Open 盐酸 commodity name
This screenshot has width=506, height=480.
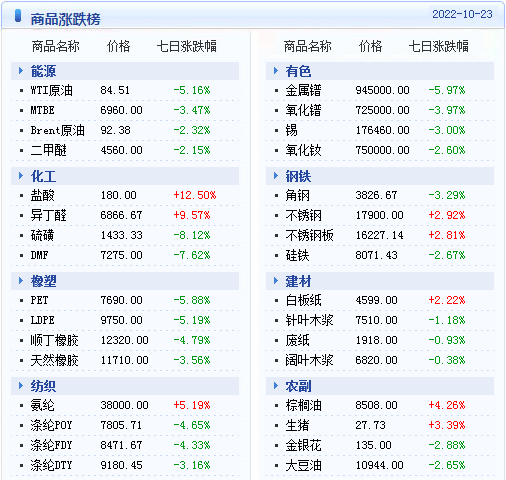click(x=42, y=195)
